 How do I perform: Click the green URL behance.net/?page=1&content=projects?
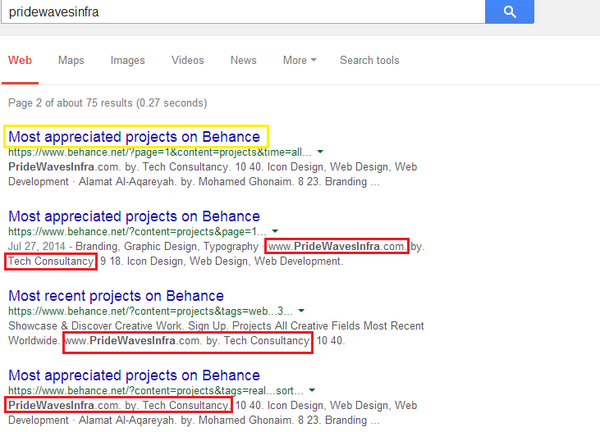(x=160, y=152)
